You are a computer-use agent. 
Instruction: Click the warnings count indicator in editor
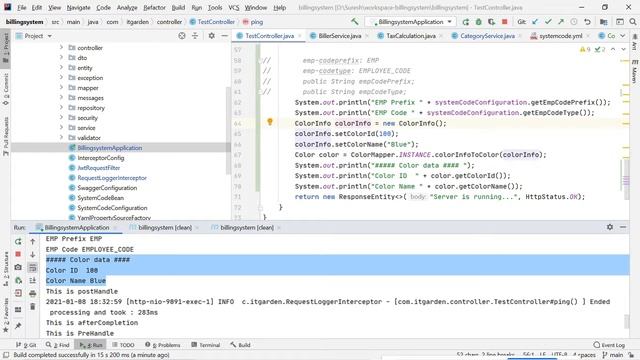[x=585, y=49]
